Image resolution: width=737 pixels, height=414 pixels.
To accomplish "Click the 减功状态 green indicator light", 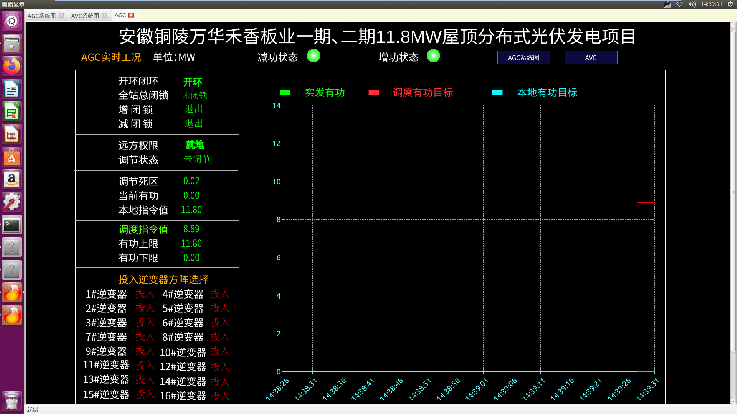I will coord(313,57).
